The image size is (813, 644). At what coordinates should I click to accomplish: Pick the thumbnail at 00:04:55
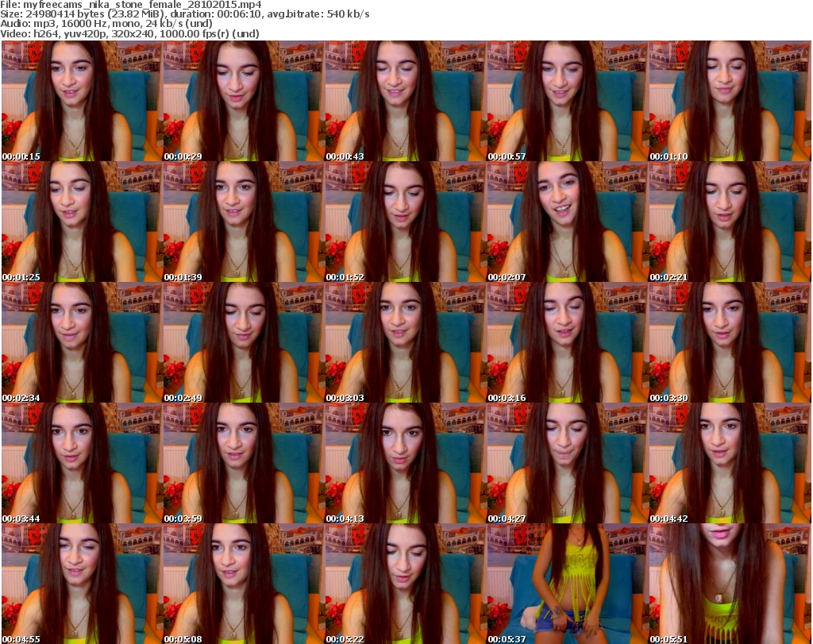click(82, 584)
